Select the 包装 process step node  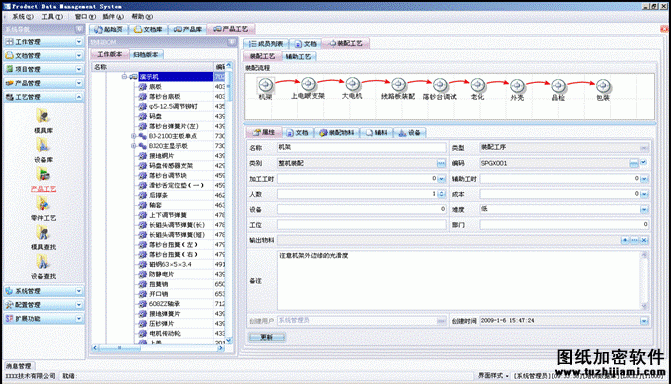(603, 86)
